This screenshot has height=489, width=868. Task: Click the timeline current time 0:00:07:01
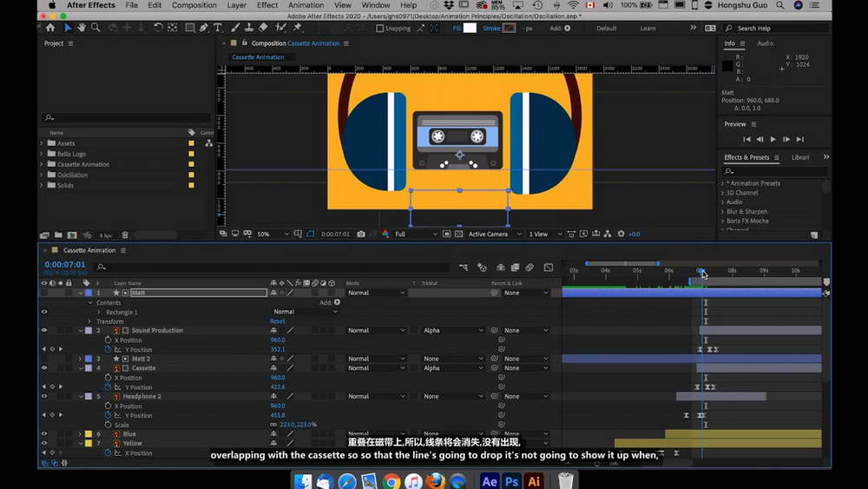click(x=65, y=265)
